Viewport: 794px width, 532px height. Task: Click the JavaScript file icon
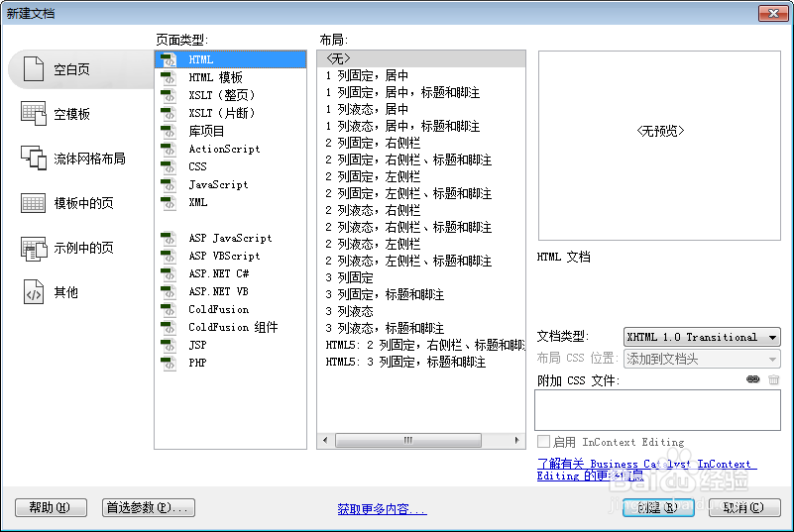click(169, 184)
